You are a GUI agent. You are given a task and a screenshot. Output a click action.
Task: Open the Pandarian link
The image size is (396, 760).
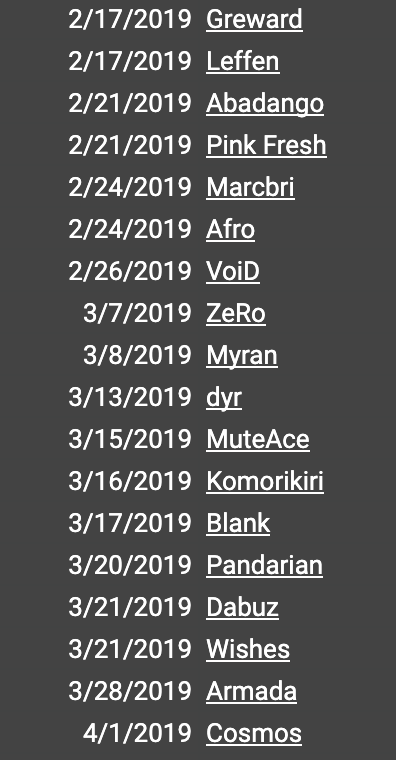click(x=265, y=566)
